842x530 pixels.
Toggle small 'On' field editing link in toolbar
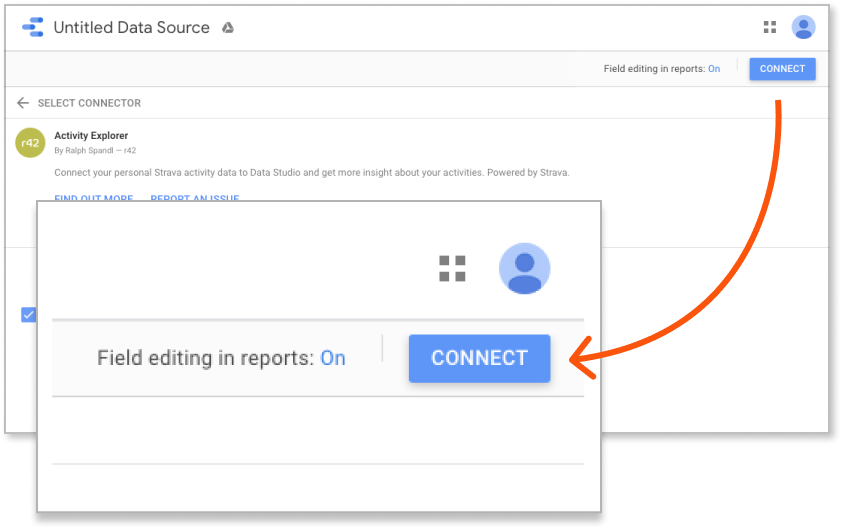[714, 69]
